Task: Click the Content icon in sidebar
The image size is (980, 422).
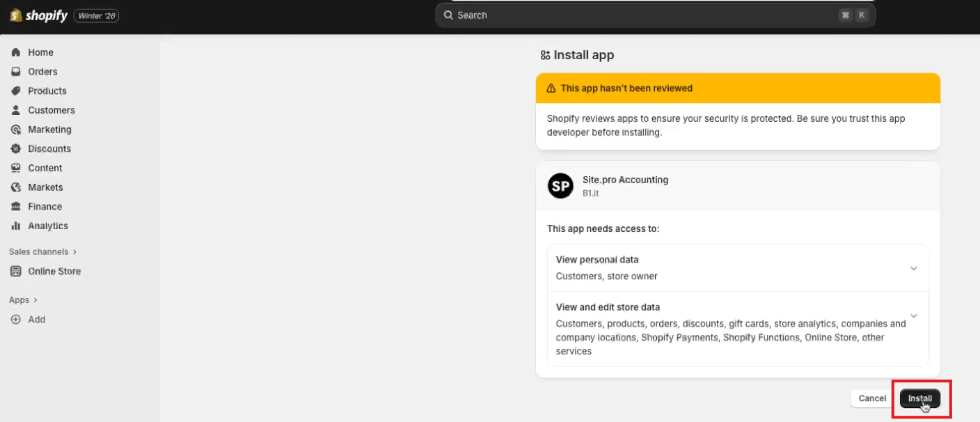Action: click(x=16, y=168)
